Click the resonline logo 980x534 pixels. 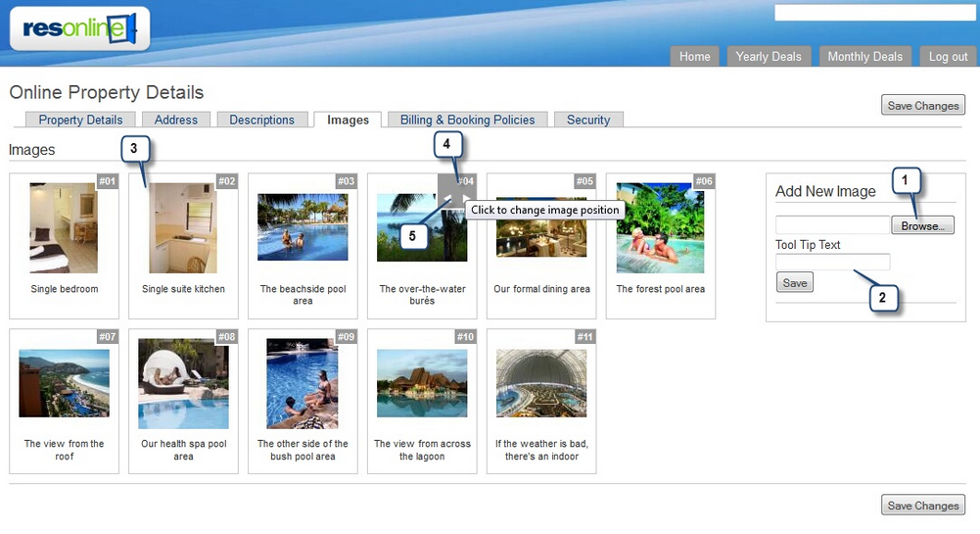click(x=79, y=28)
